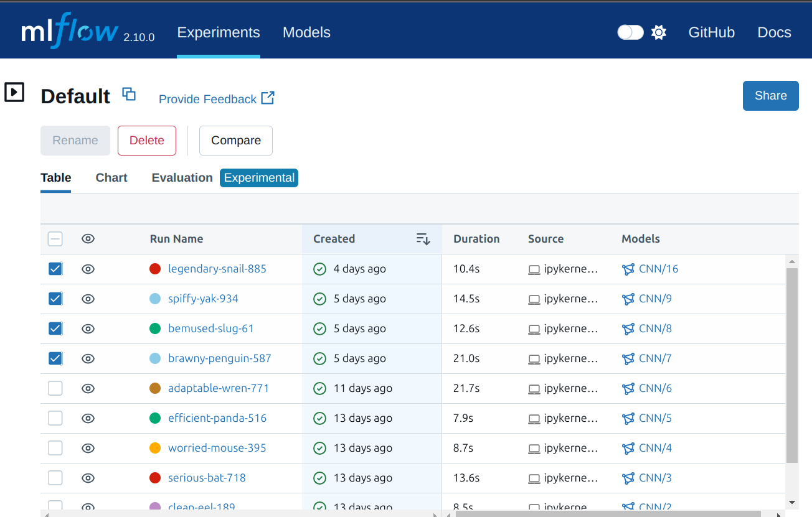Click the sort arrow icon in Created column

423,239
